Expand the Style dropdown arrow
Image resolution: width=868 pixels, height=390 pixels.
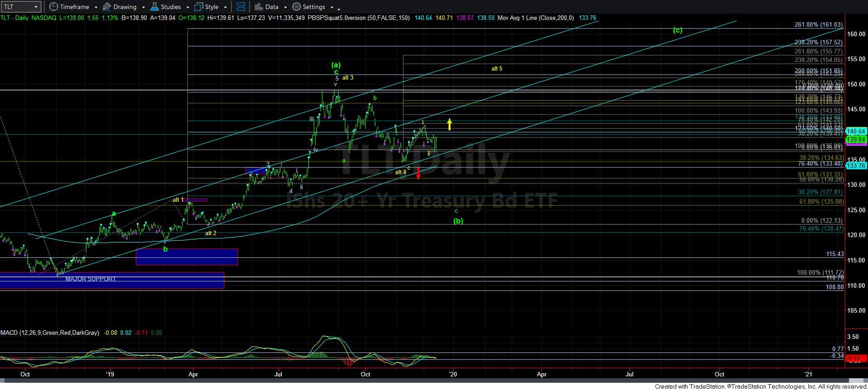pyautogui.click(x=225, y=7)
